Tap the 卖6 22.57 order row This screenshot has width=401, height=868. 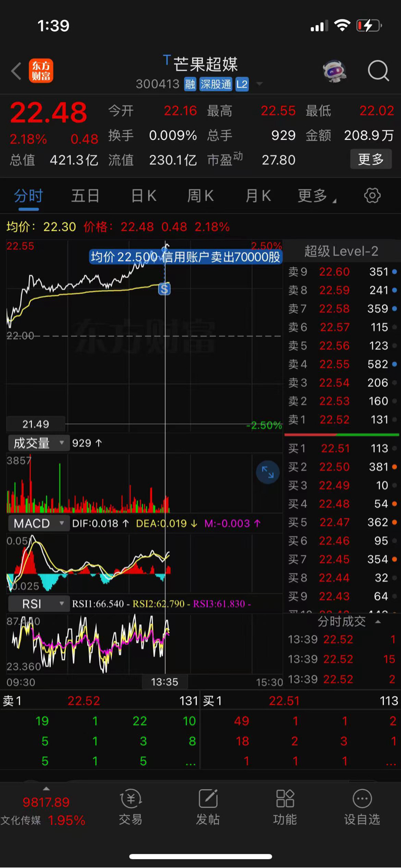point(342,327)
